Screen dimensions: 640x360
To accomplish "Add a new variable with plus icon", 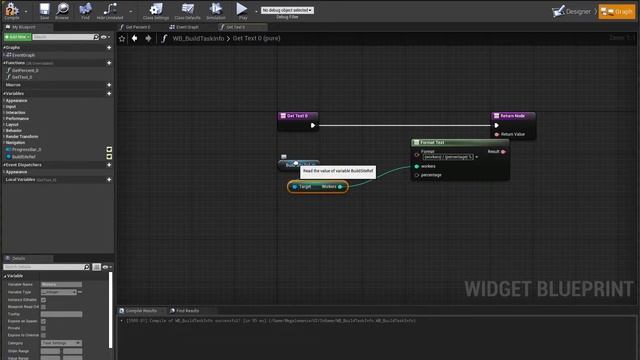I will pos(109,94).
